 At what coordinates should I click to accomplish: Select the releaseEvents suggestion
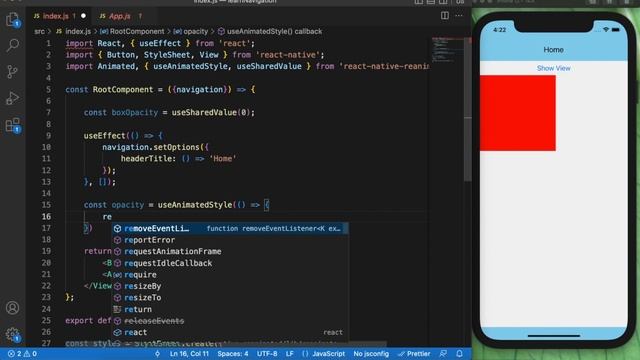click(x=230, y=321)
